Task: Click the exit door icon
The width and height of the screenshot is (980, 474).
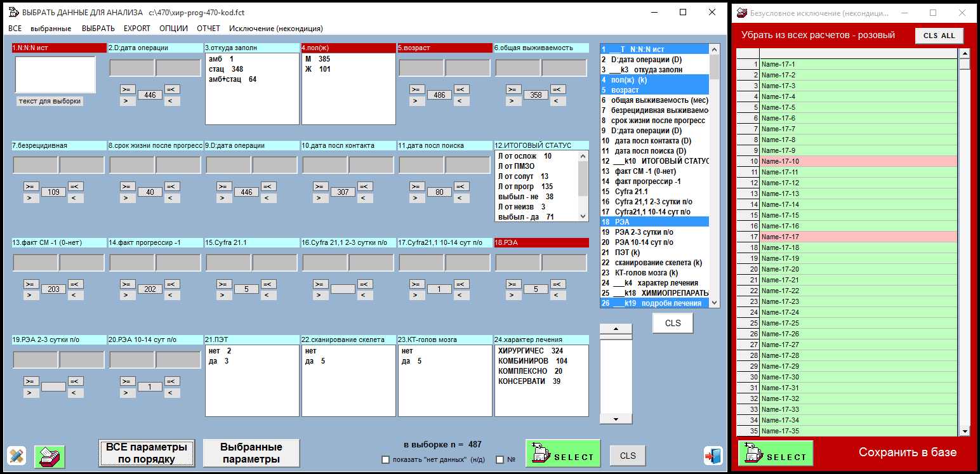Action: (x=713, y=456)
